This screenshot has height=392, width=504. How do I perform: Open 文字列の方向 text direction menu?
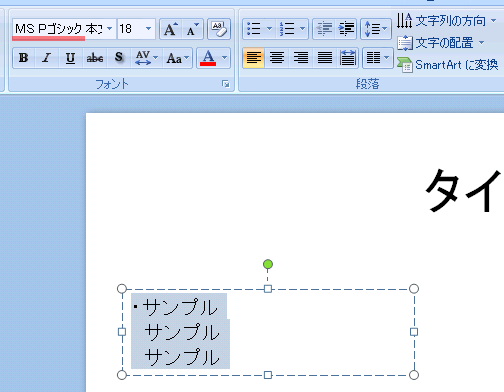(x=447, y=21)
